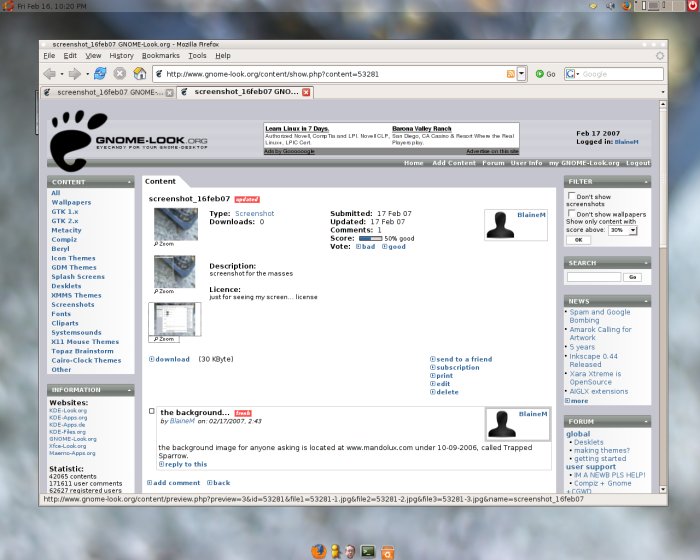Click the delete link
Image resolution: width=700 pixels, height=560 pixels.
[x=444, y=392]
